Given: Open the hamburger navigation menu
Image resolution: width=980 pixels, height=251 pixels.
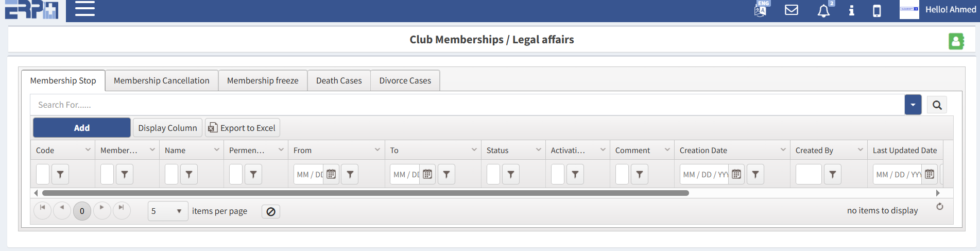Looking at the screenshot, I should pos(85,9).
